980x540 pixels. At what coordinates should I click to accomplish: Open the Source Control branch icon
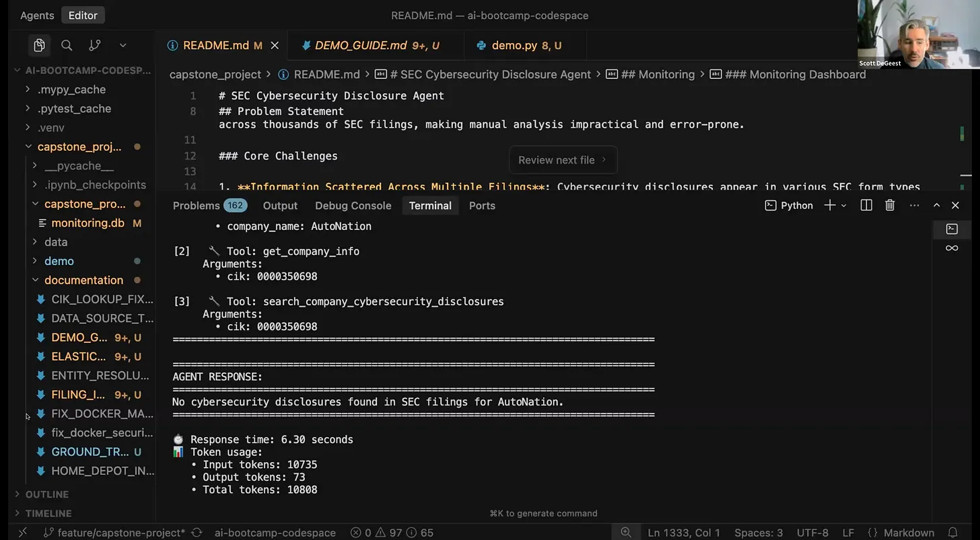click(x=94, y=45)
